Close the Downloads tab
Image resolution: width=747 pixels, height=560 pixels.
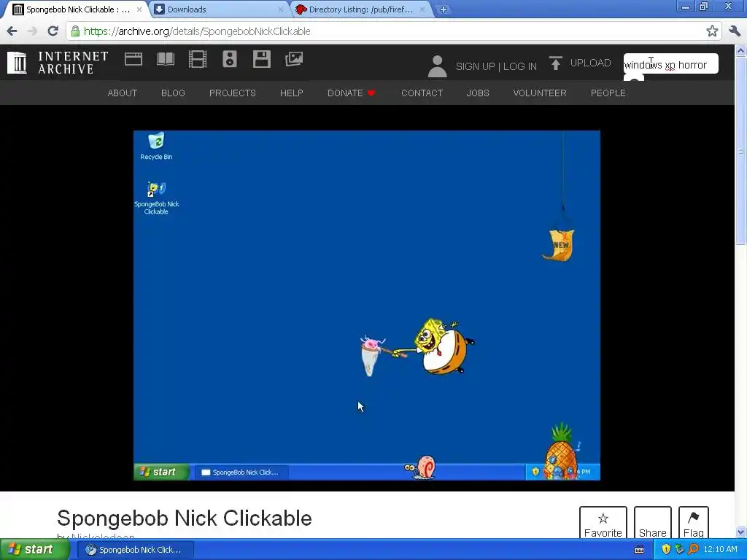click(280, 9)
